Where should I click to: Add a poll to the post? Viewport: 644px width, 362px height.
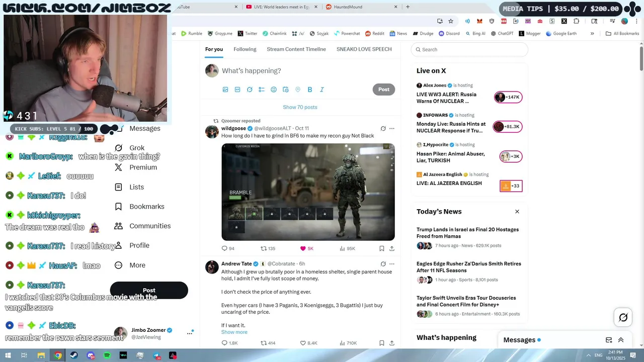[x=262, y=89]
